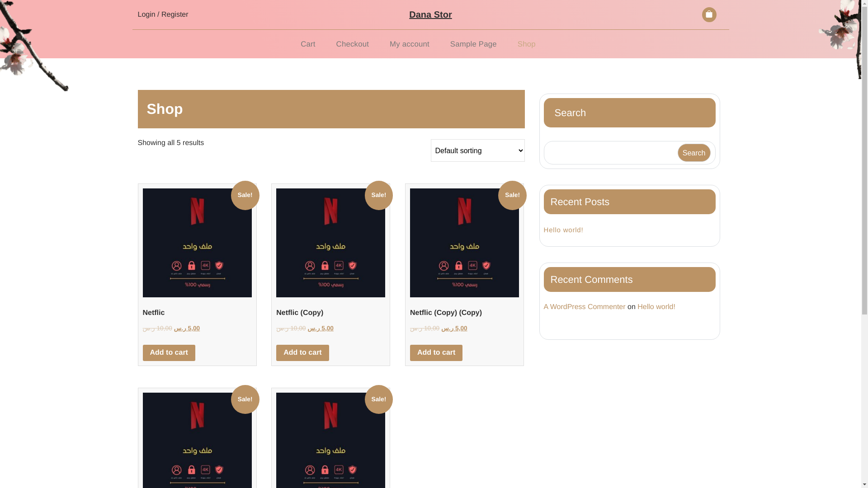Viewport: 868px width, 488px height.
Task: Go to the Cart menu item
Action: (308, 44)
